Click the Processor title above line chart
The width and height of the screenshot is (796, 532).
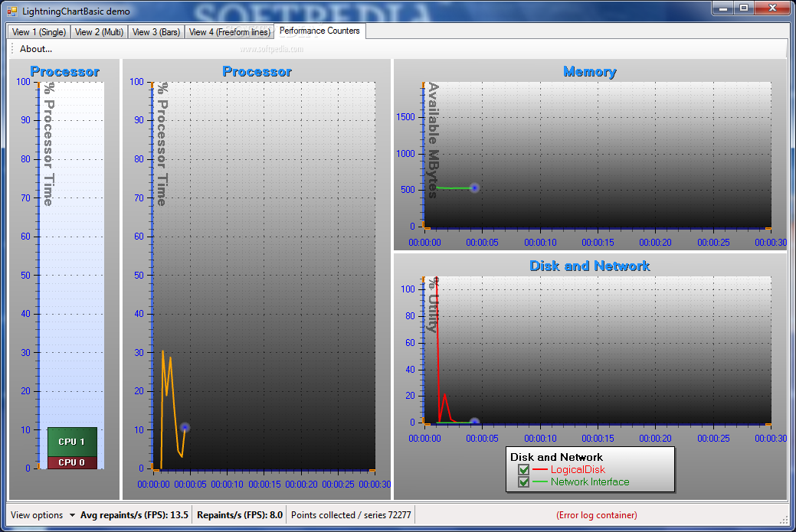(257, 71)
